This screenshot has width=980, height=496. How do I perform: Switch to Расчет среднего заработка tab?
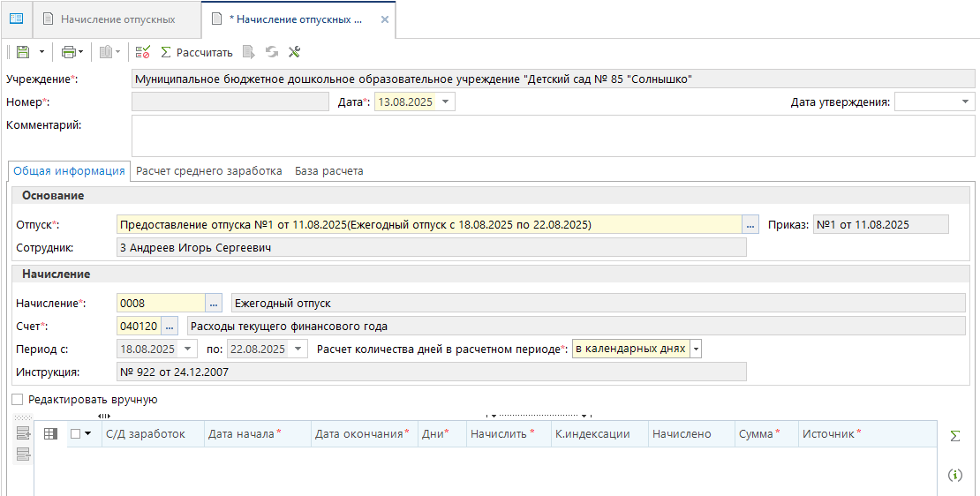[209, 171]
